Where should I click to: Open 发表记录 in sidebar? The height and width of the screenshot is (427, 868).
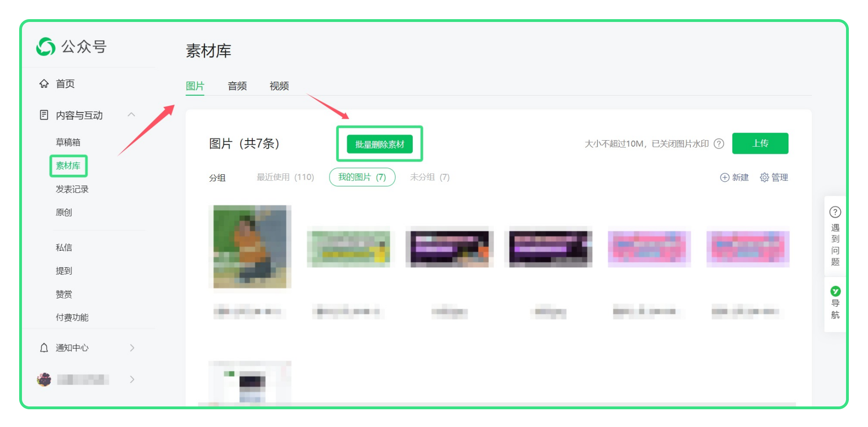point(72,189)
